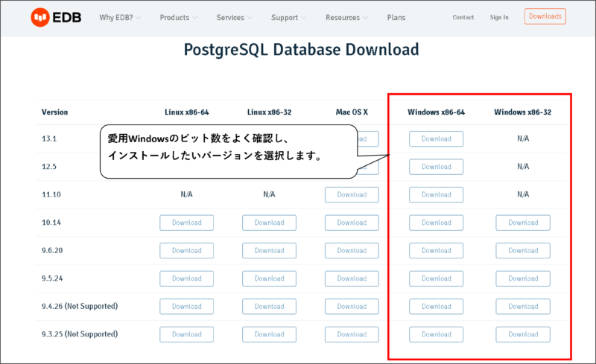The height and width of the screenshot is (364, 596).
Task: Download 12.5 for Windows x86-64
Action: pyautogui.click(x=436, y=167)
